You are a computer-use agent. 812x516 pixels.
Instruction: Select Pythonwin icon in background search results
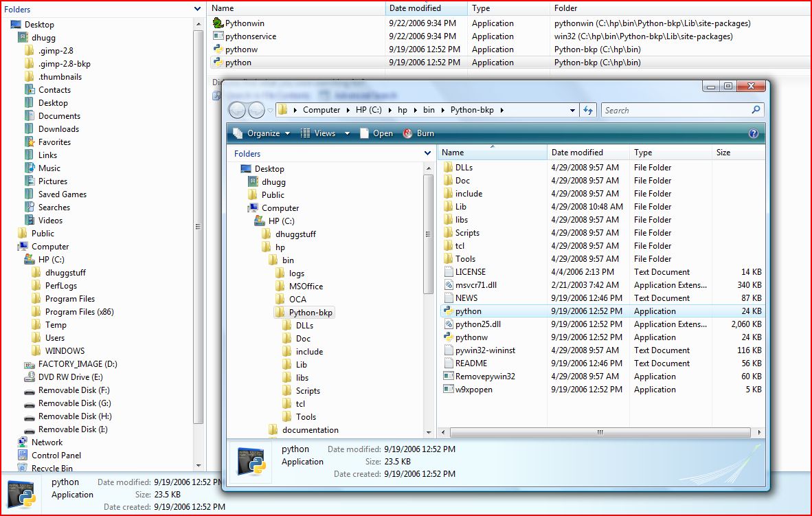pyautogui.click(x=218, y=23)
